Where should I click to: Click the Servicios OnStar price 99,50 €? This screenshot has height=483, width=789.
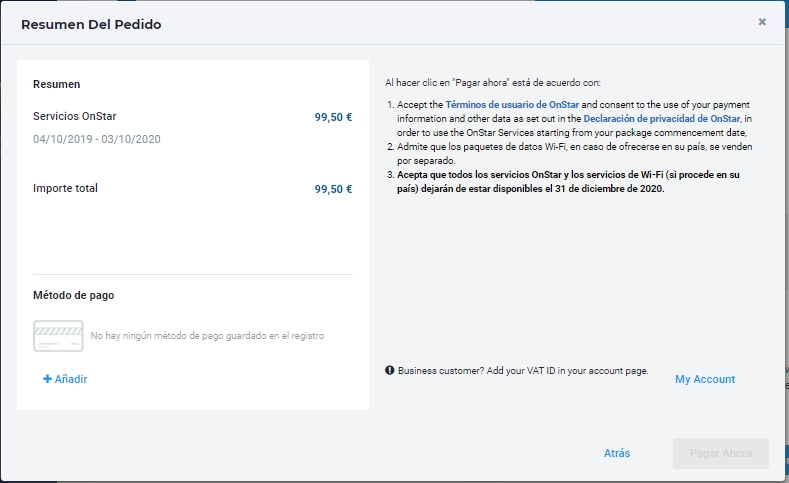(333, 117)
